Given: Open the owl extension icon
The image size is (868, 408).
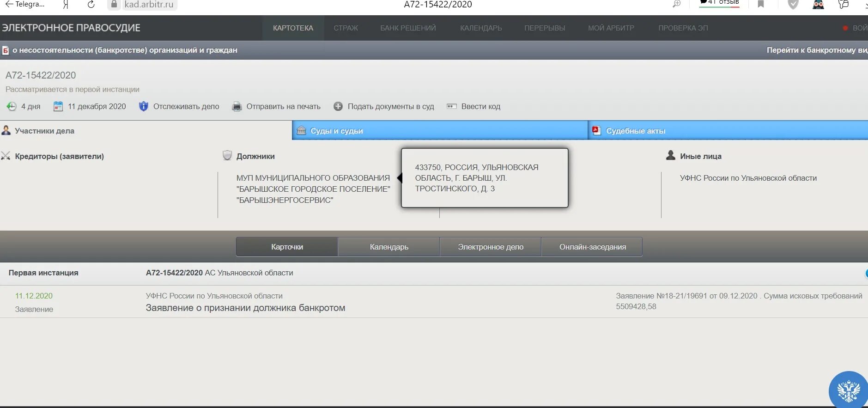Looking at the screenshot, I should coord(818,5).
